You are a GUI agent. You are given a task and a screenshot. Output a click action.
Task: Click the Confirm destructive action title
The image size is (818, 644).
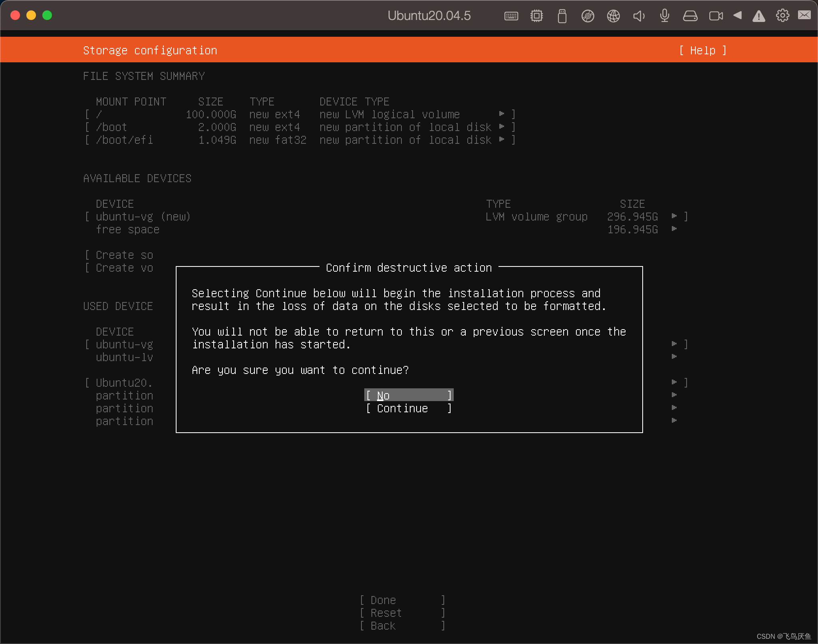pyautogui.click(x=409, y=268)
